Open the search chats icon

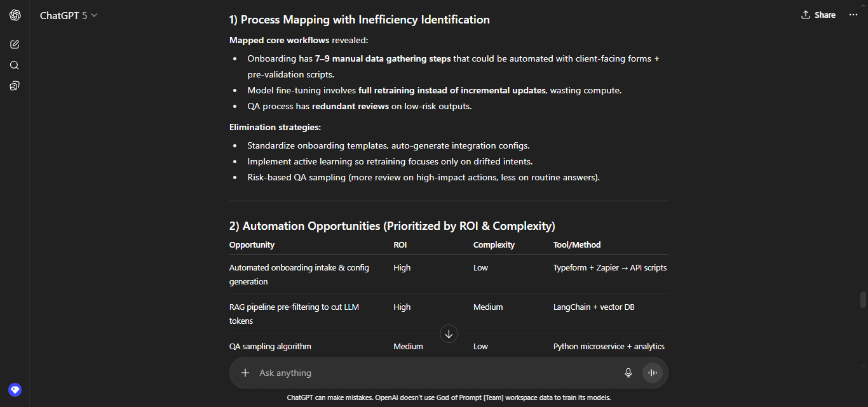(x=15, y=65)
